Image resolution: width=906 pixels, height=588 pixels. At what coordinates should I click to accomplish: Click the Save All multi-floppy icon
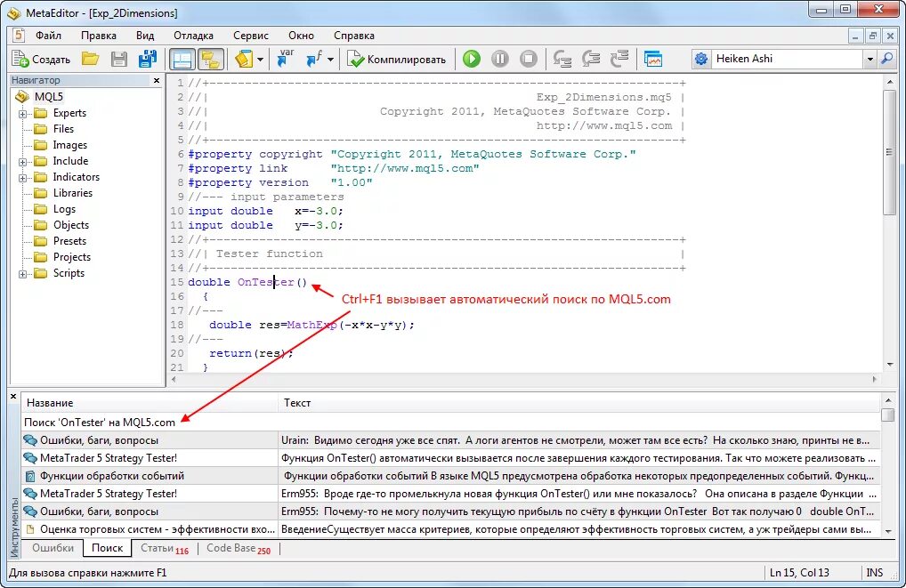click(x=148, y=59)
